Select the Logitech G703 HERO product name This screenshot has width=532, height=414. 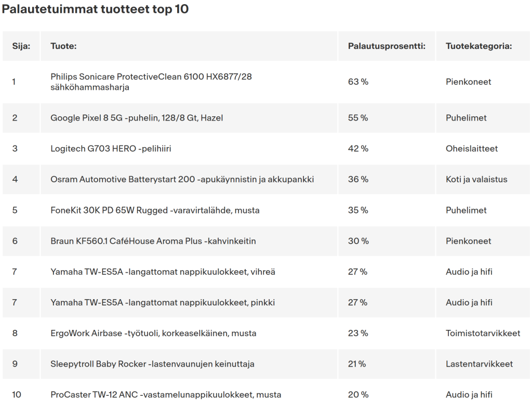pyautogui.click(x=111, y=149)
